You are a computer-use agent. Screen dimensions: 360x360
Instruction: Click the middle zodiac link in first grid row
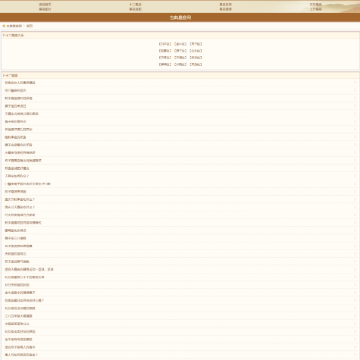point(180,44)
